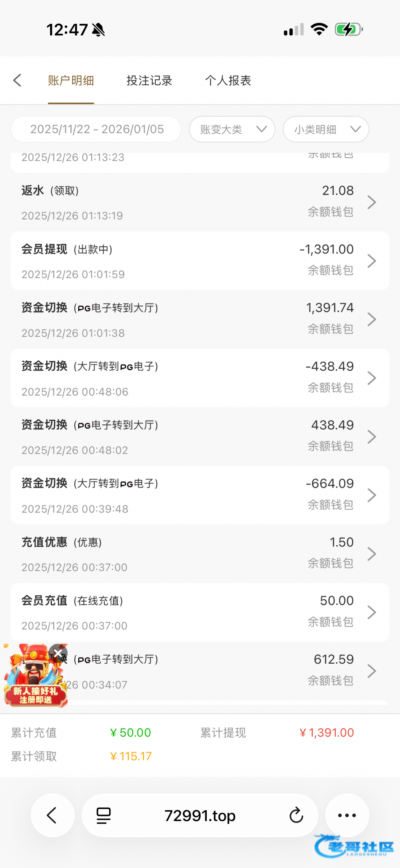Open details chevron for 充值优惠 1.50
This screenshot has height=868, width=400.
pyautogui.click(x=372, y=554)
